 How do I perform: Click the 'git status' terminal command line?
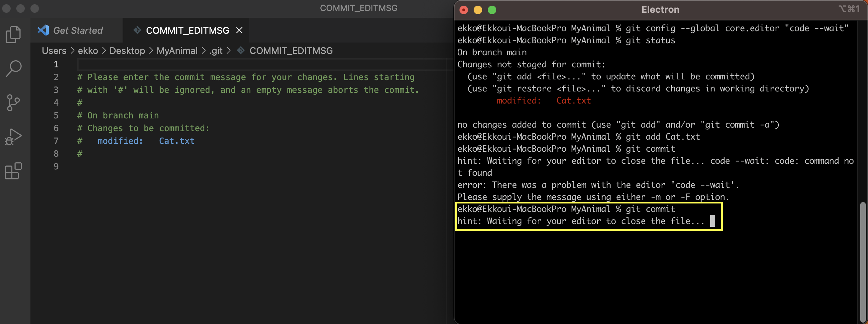[x=566, y=40]
